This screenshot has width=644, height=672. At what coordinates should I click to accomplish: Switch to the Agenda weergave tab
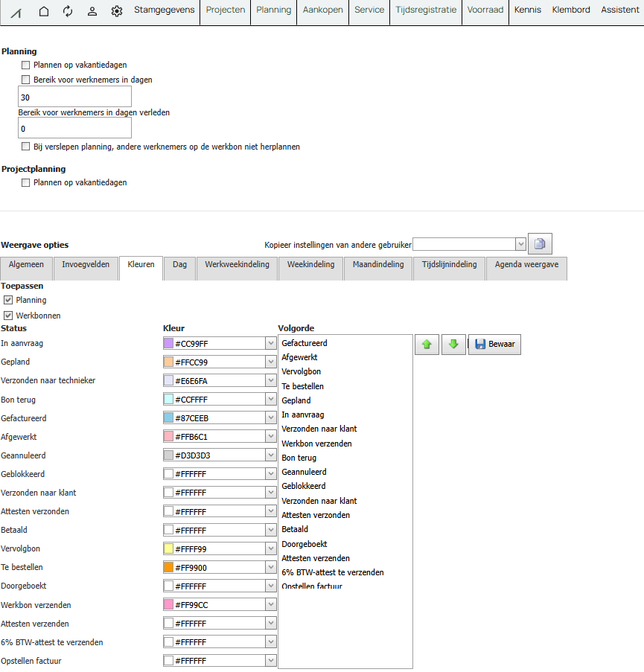click(x=526, y=269)
